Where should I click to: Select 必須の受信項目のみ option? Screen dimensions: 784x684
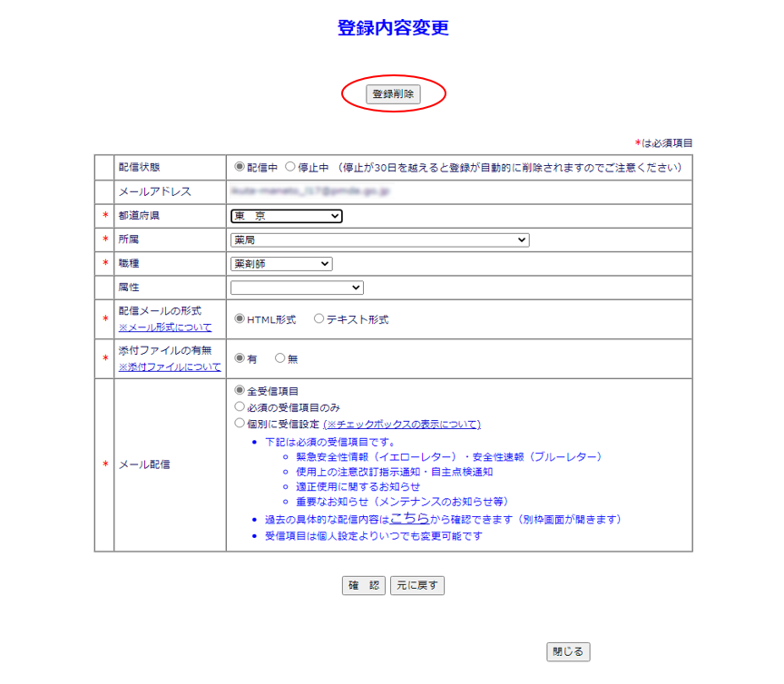coord(240,406)
